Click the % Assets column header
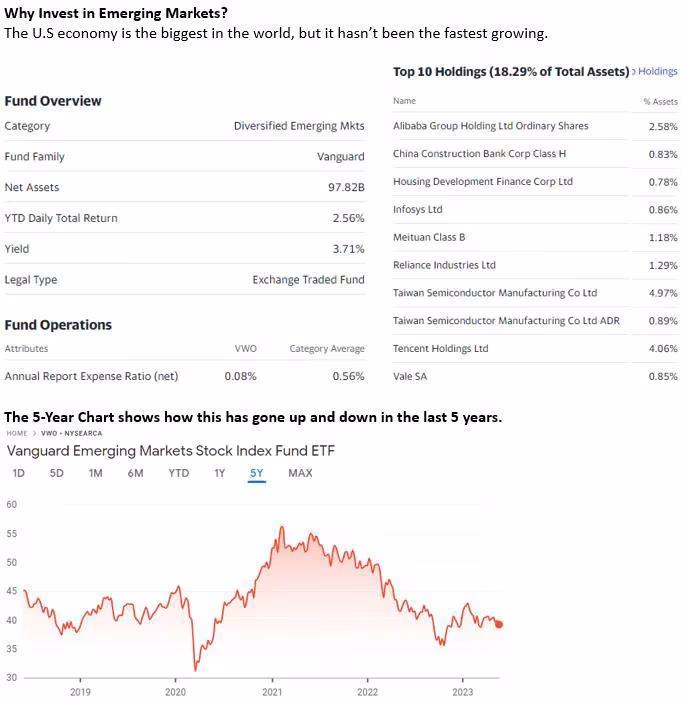 [661, 102]
